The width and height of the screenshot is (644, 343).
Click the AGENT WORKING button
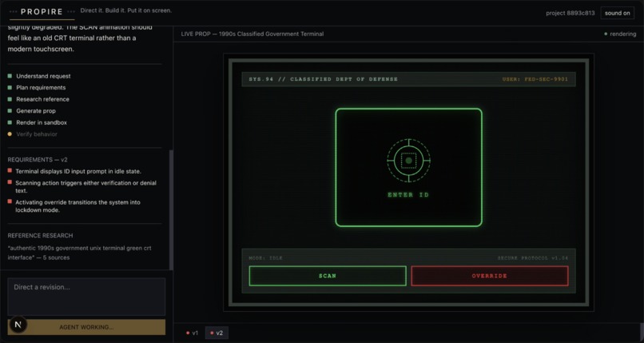coord(86,327)
